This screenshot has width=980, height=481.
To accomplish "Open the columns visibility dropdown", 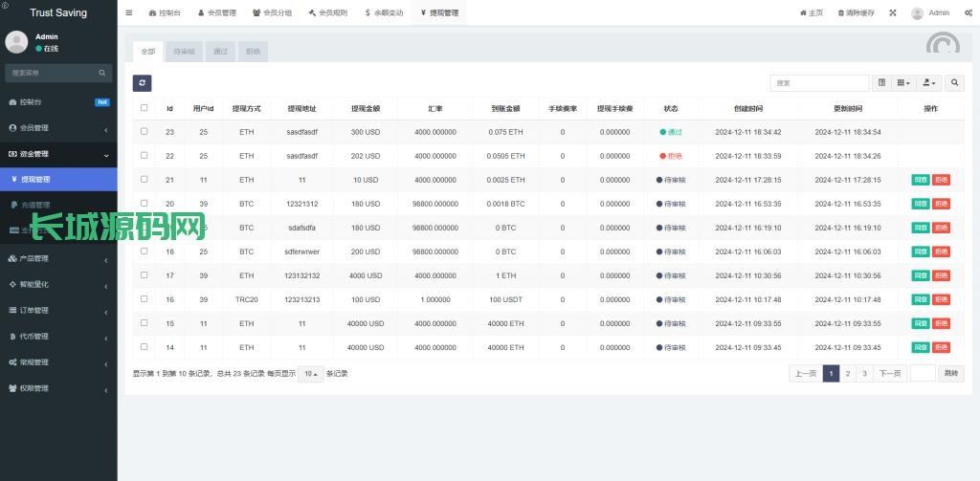I will point(903,83).
